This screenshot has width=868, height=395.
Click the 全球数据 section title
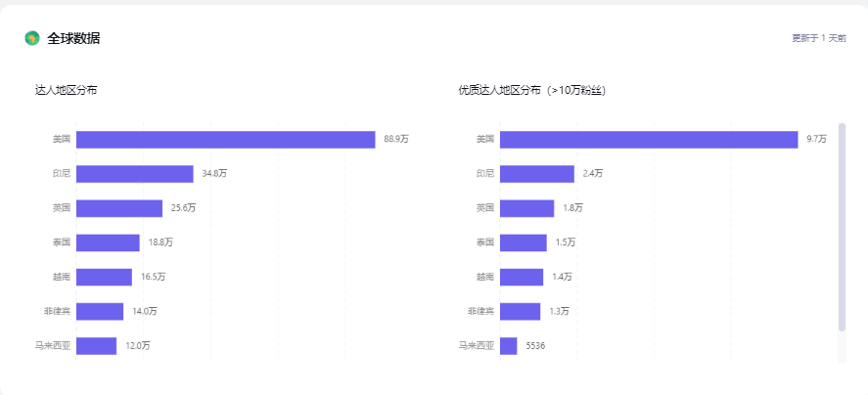(73, 38)
